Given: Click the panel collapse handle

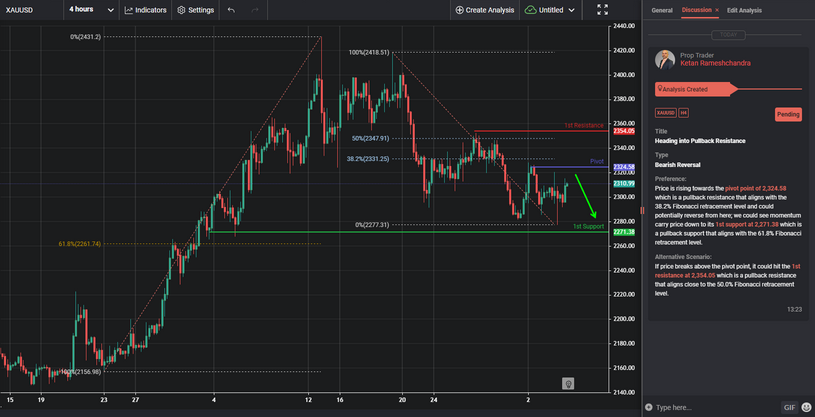Looking at the screenshot, I should [642, 210].
